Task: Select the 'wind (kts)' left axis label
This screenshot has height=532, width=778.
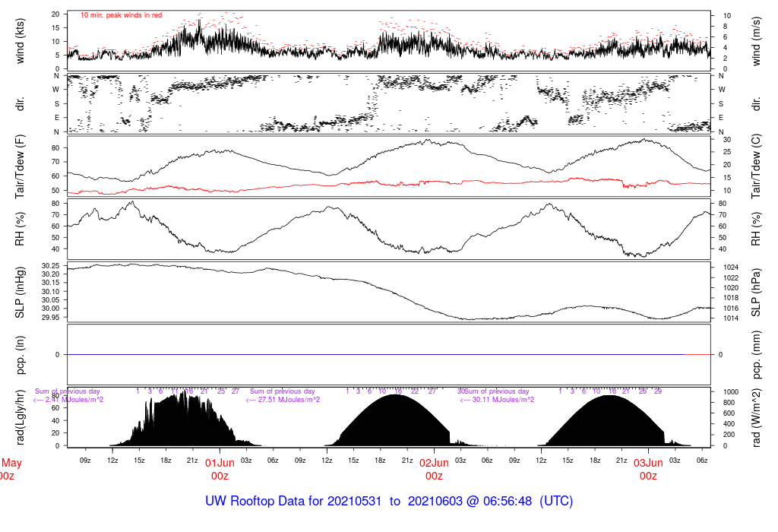Action: click(20, 41)
